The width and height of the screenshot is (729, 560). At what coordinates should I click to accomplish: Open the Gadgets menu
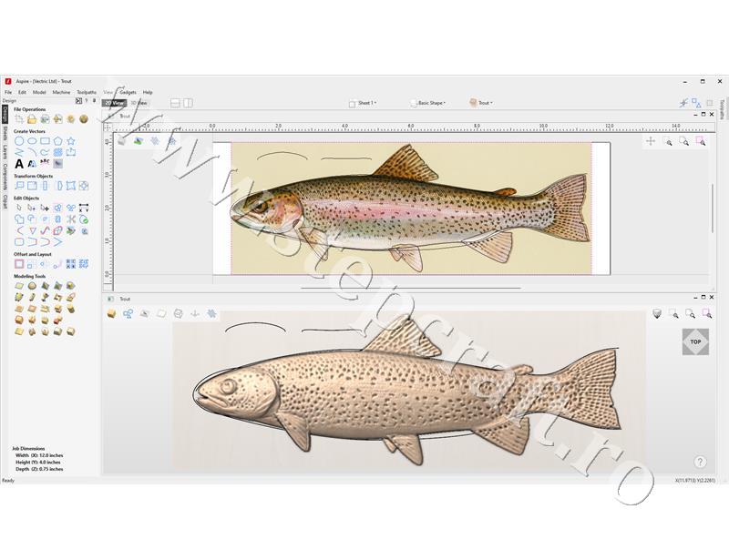[x=128, y=92]
